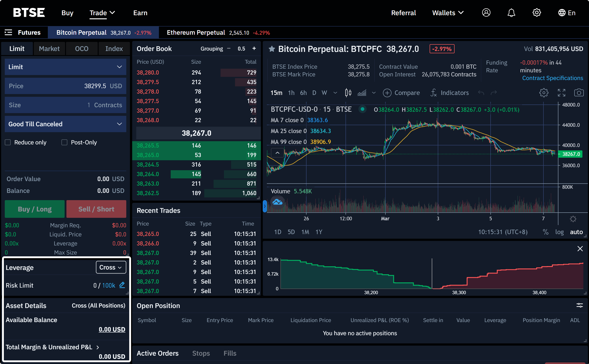Select the 1M chart date range

(305, 232)
